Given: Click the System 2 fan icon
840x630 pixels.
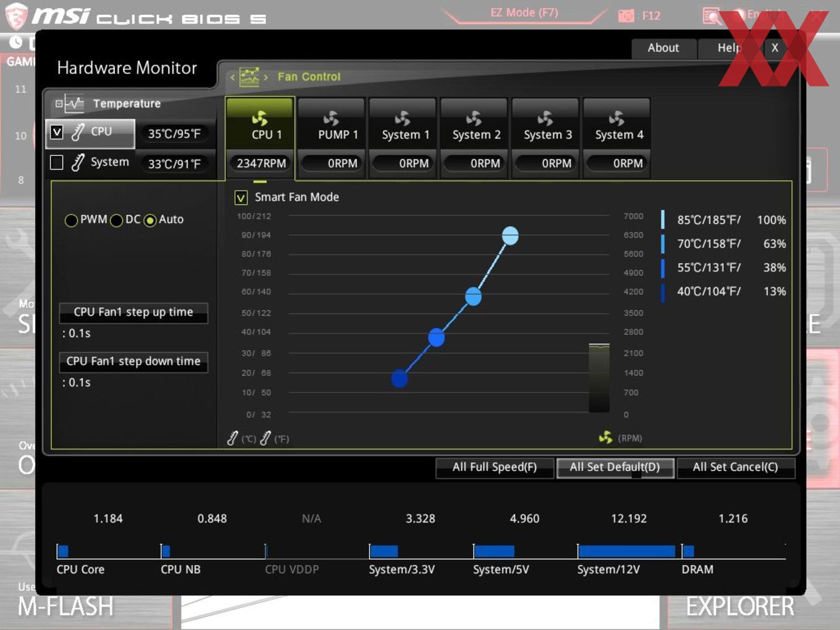Looking at the screenshot, I should [x=474, y=118].
